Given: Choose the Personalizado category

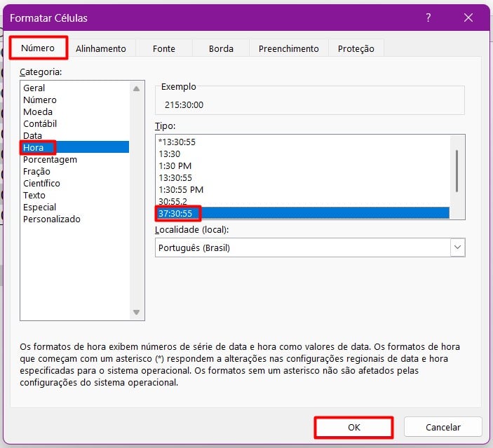Looking at the screenshot, I should pos(52,219).
